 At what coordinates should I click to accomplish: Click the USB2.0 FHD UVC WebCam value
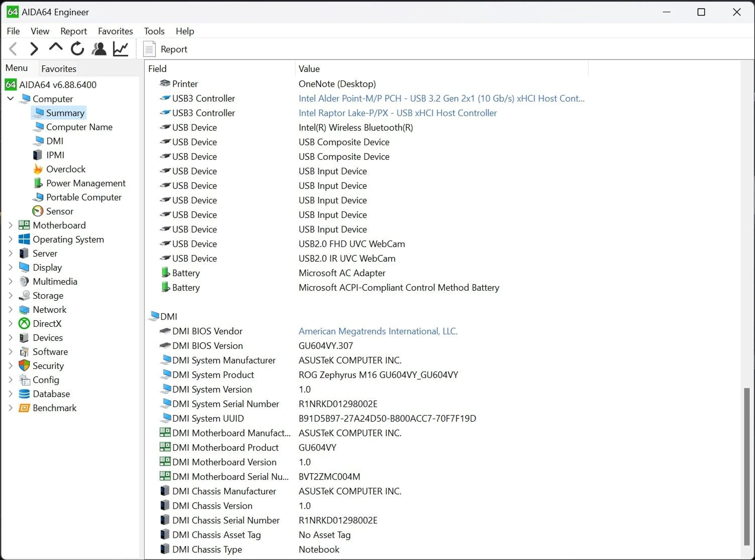352,244
